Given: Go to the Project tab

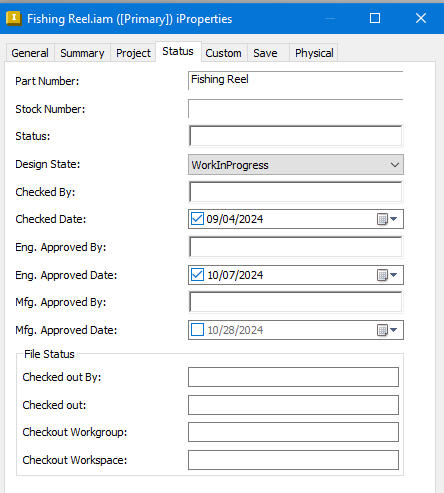Looking at the screenshot, I should 133,53.
